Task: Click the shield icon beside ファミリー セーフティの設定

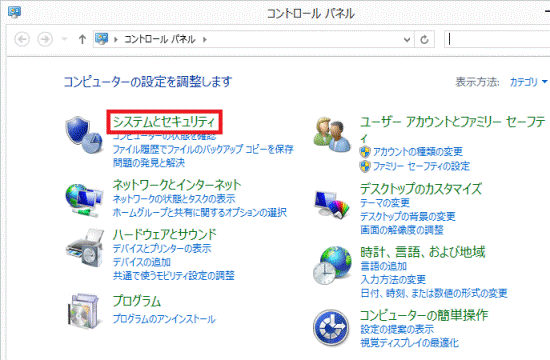Action: [x=365, y=166]
